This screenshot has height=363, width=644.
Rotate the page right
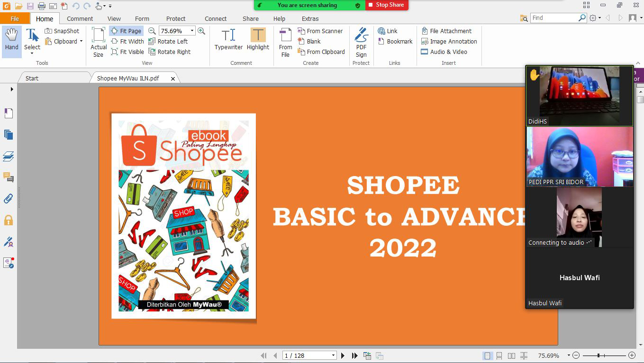(170, 52)
